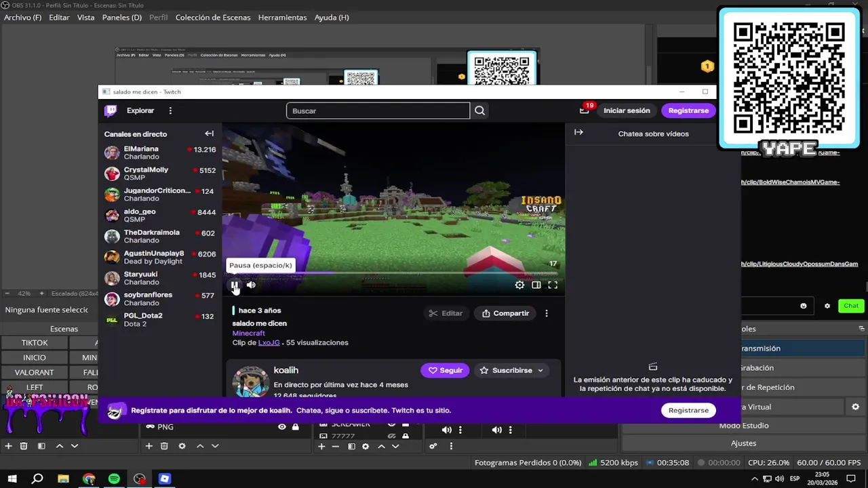Select the INICIO scene in OBS
Viewport: 868px width, 488px height.
click(34, 358)
